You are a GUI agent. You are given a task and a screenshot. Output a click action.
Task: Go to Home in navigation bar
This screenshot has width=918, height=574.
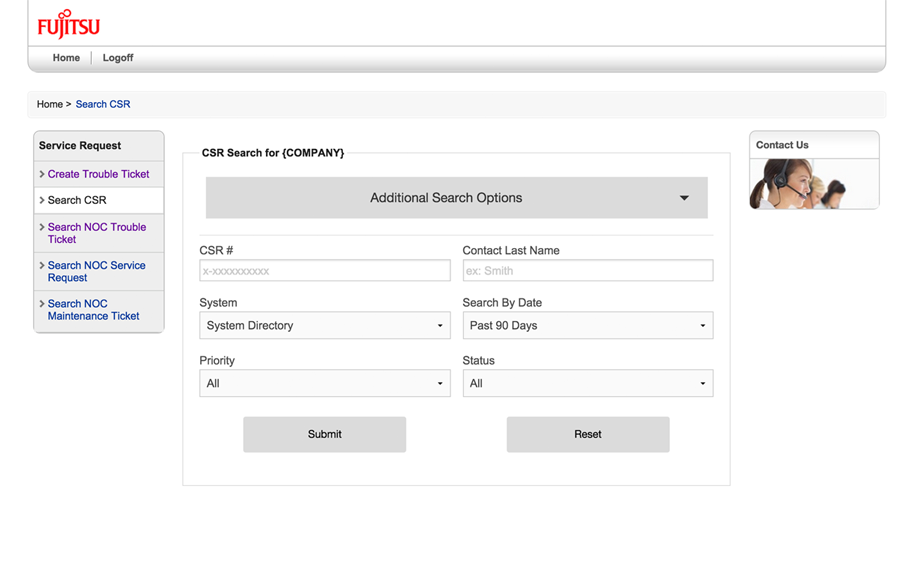coord(66,58)
